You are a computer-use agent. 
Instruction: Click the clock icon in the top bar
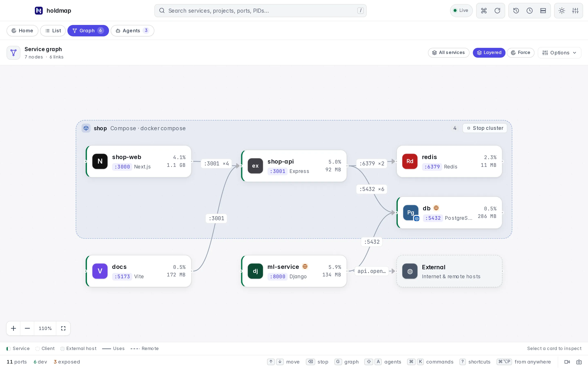[530, 10]
